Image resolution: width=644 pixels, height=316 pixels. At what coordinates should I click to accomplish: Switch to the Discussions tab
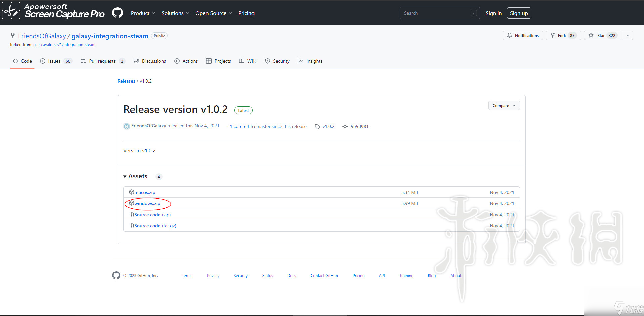(150, 61)
